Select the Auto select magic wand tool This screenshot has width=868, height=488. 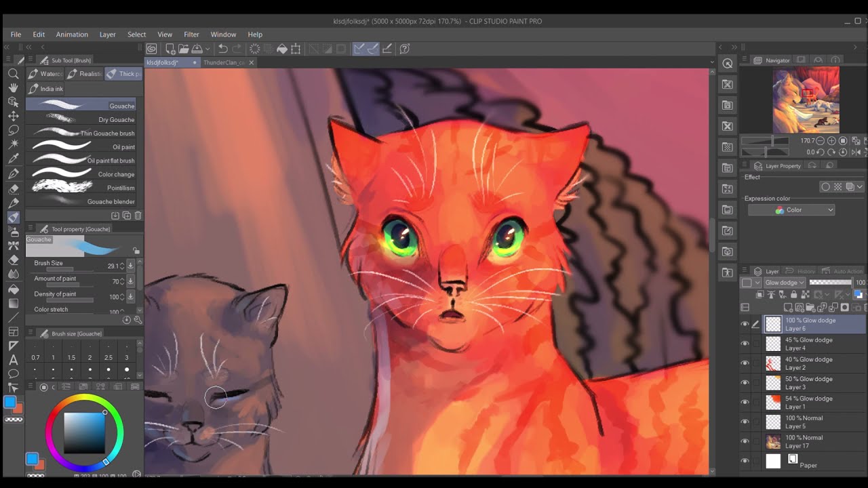click(x=13, y=144)
